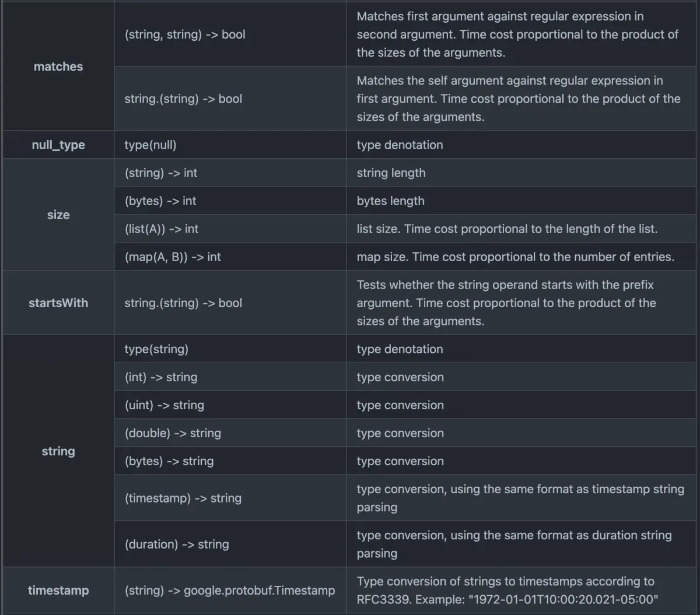The image size is (700, 615).
Task: Click the "startsWith" function name cell
Action: 58,303
